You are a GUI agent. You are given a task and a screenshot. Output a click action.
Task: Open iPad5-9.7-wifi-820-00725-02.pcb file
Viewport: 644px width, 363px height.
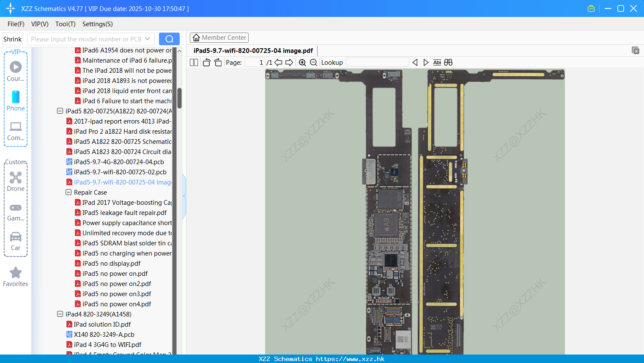120,172
